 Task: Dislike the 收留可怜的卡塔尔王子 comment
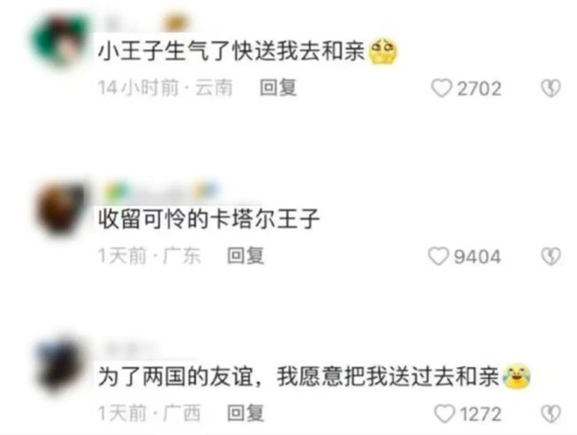(551, 256)
